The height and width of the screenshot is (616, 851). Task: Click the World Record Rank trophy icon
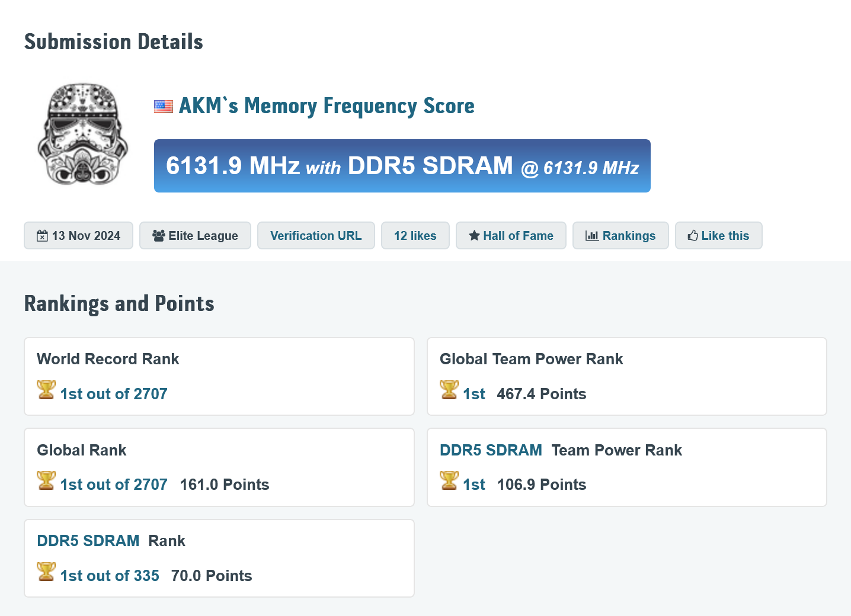click(46, 390)
